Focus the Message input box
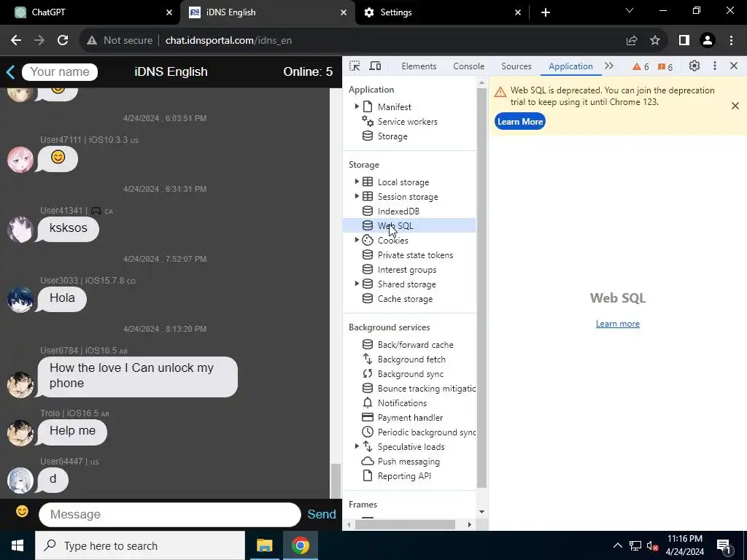The height and width of the screenshot is (560, 747). click(x=169, y=515)
